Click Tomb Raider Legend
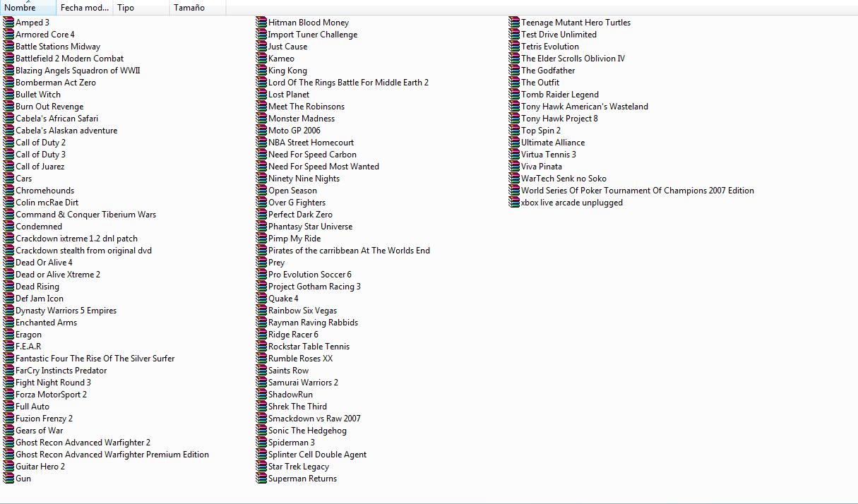This screenshot has height=504, width=858. point(560,95)
